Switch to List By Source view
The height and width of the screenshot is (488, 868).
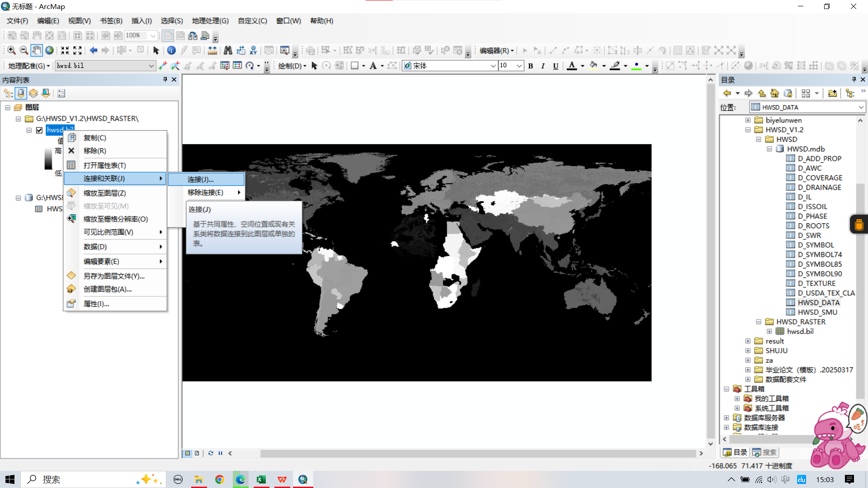[21, 94]
